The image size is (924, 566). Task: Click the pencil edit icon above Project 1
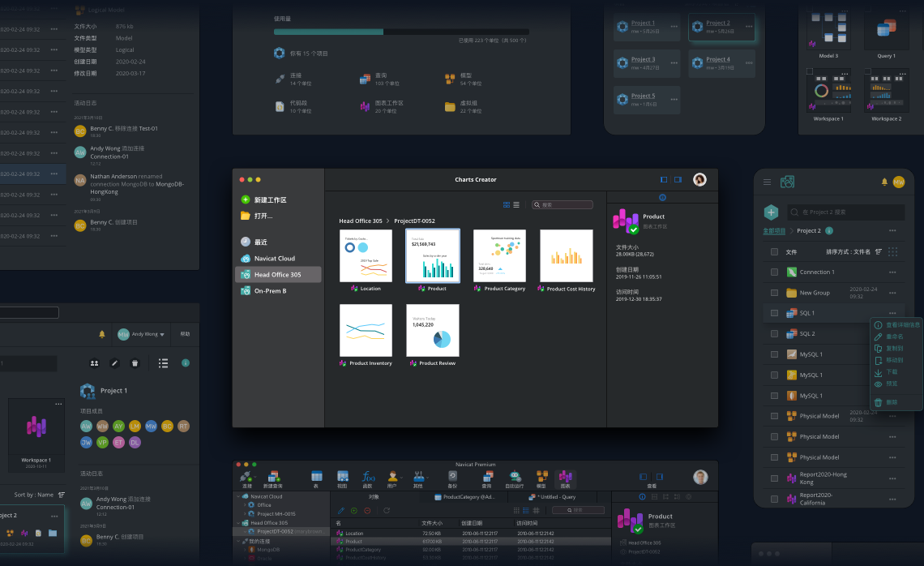point(115,363)
